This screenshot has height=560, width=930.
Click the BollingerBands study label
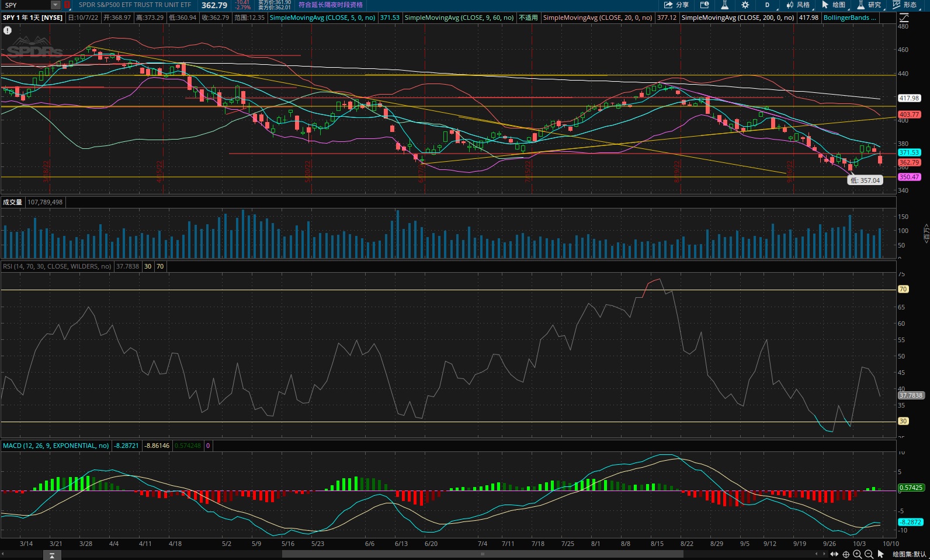point(849,18)
